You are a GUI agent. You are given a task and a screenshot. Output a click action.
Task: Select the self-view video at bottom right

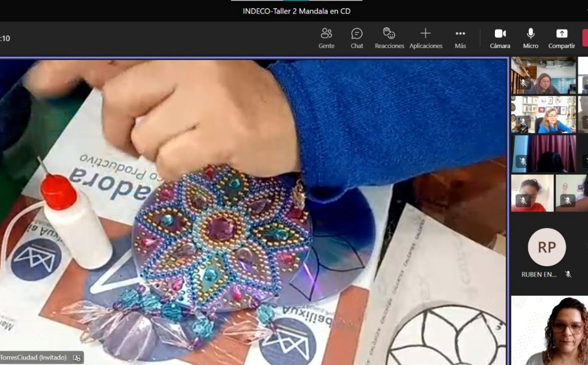point(550,330)
